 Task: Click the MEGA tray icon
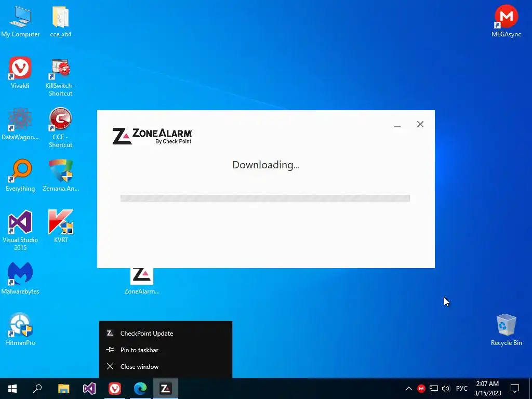[x=421, y=389]
